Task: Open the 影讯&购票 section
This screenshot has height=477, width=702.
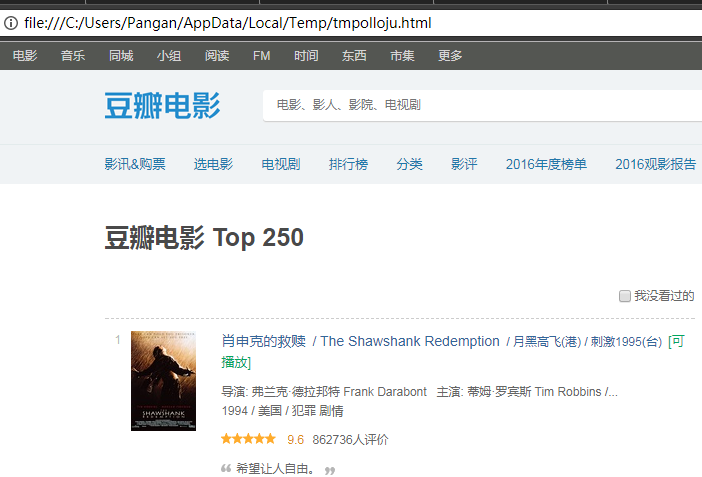Action: [135, 164]
